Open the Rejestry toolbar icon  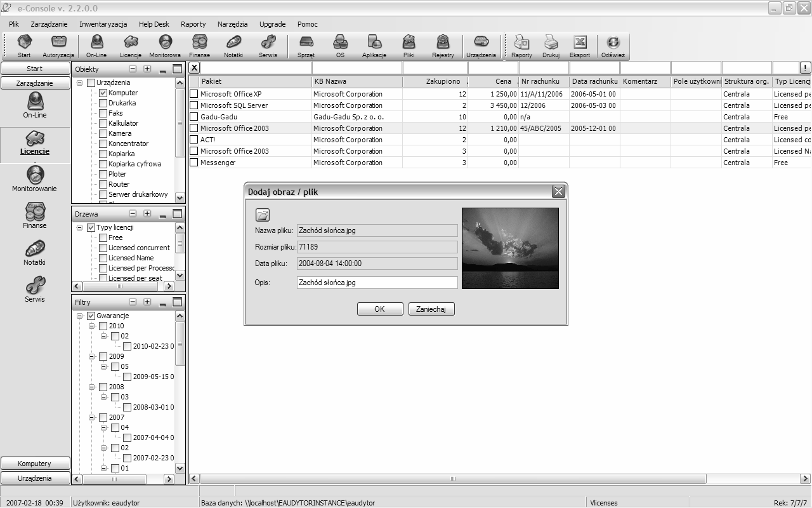pos(443,46)
